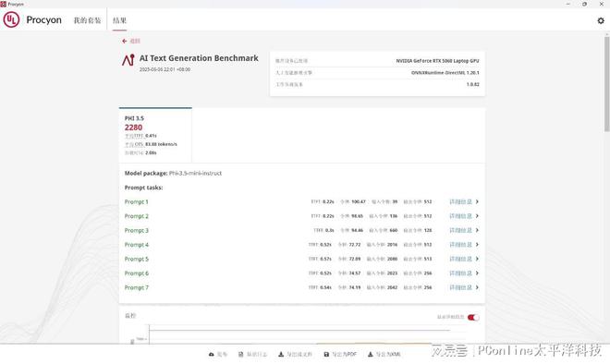Click the export result file icon
610x364 pixels.
pos(281,354)
